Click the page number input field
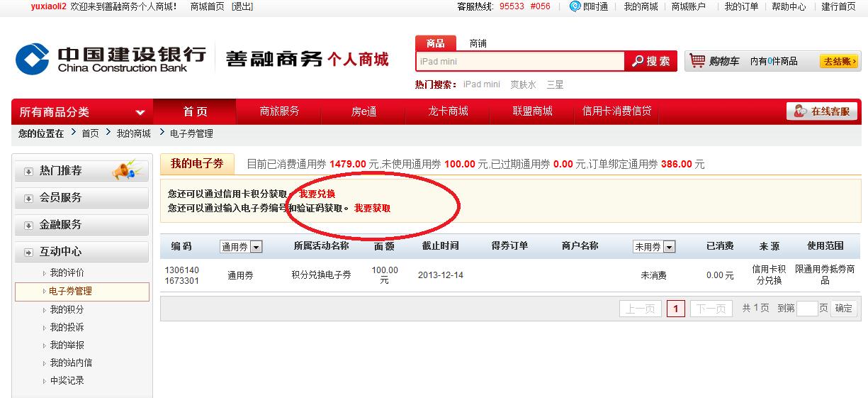 click(806, 309)
